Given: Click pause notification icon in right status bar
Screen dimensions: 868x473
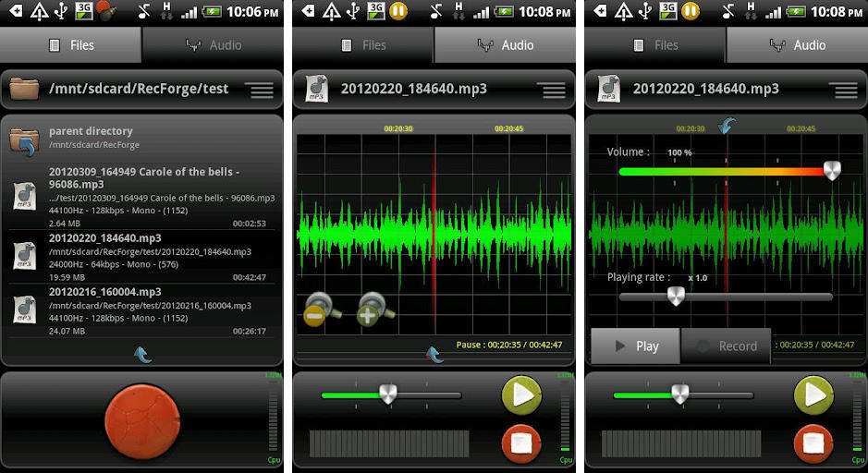Looking at the screenshot, I should (x=691, y=12).
